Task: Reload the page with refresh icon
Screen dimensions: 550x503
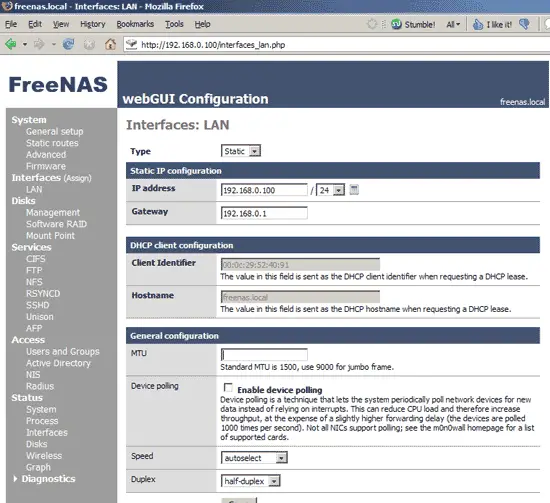Action: coord(68,44)
